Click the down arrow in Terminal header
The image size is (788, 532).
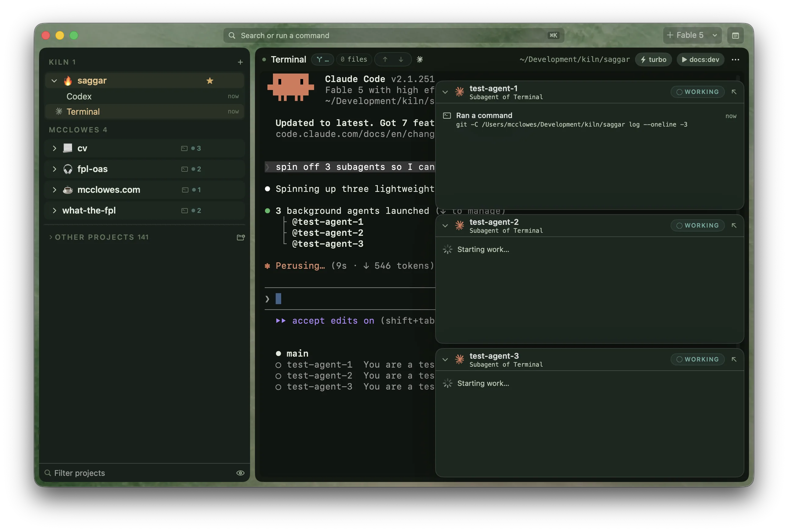click(401, 60)
